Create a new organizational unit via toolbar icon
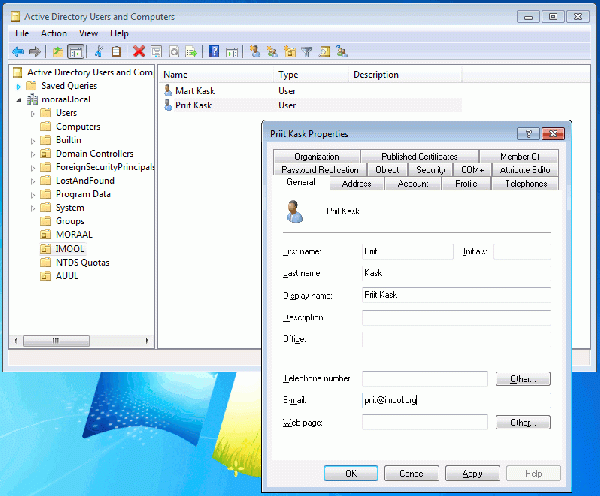 (290, 51)
